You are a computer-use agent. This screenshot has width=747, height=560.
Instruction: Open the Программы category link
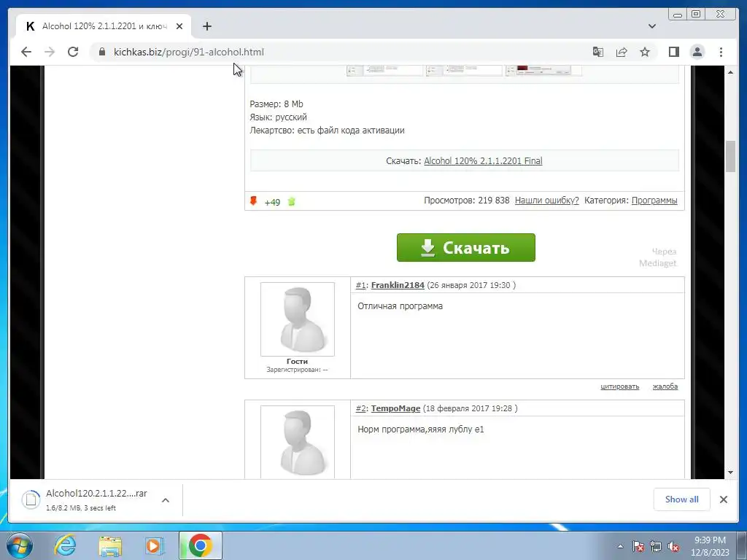[654, 201]
